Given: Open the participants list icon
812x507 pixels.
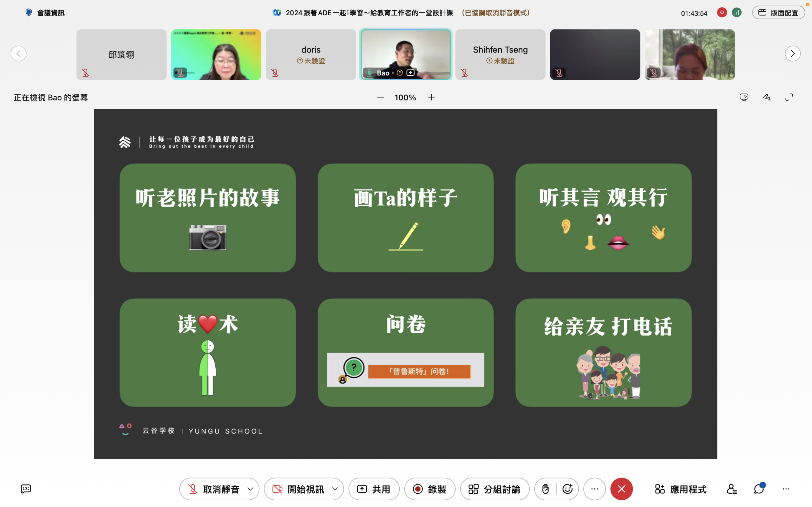Looking at the screenshot, I should 731,489.
